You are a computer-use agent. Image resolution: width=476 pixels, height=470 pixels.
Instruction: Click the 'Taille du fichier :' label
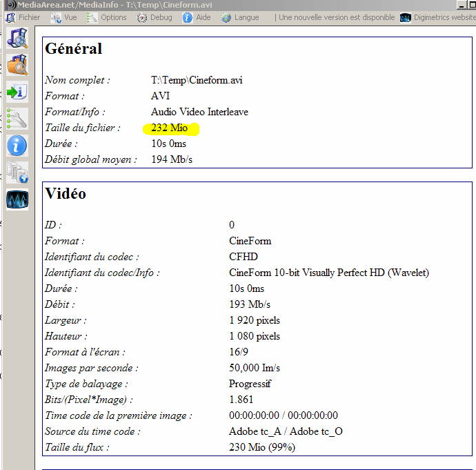(x=83, y=128)
